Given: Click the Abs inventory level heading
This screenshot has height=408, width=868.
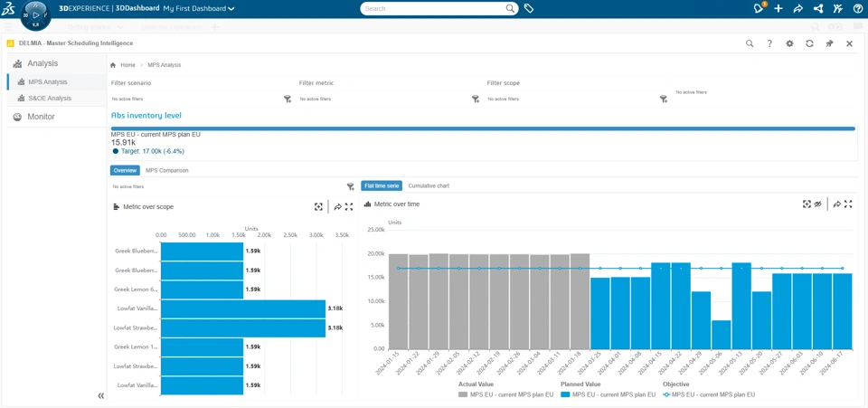Looking at the screenshot, I should click(x=146, y=116).
